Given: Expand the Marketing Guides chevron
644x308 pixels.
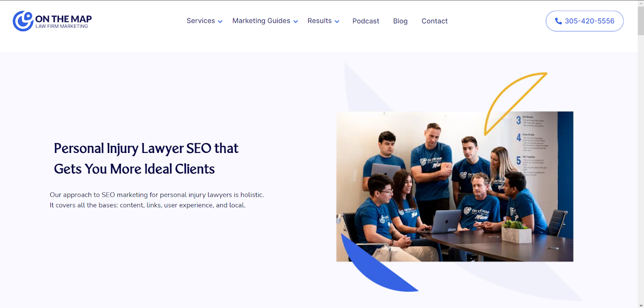Looking at the screenshot, I should tap(295, 22).
